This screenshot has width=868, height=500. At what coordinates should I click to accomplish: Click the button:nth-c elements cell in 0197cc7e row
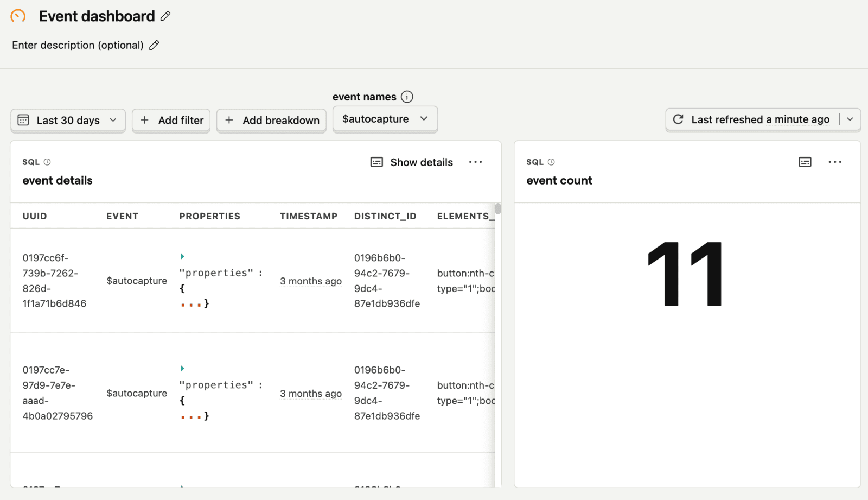(x=466, y=393)
